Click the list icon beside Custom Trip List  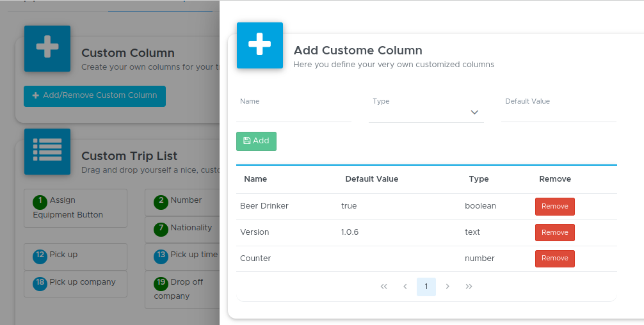(x=47, y=152)
